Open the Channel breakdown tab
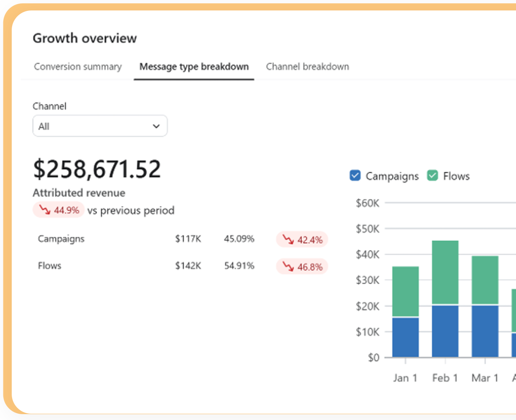 (x=307, y=67)
